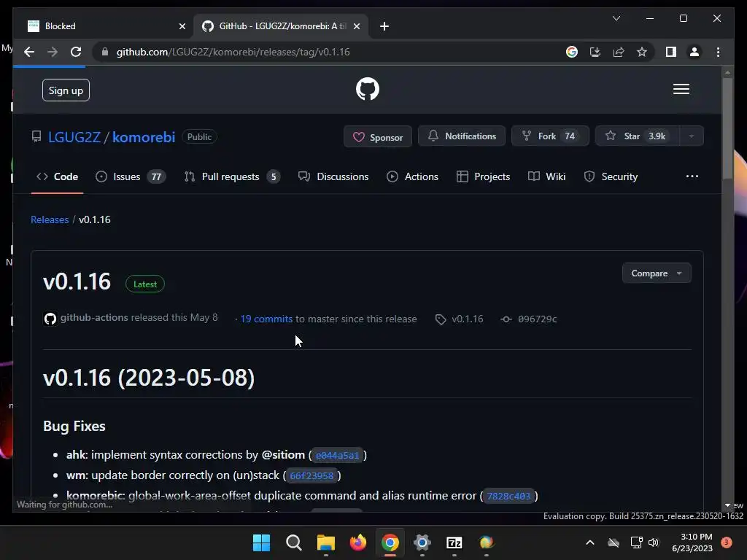This screenshot has height=560, width=747.
Task: Click the site lock icon
Action: click(105, 52)
